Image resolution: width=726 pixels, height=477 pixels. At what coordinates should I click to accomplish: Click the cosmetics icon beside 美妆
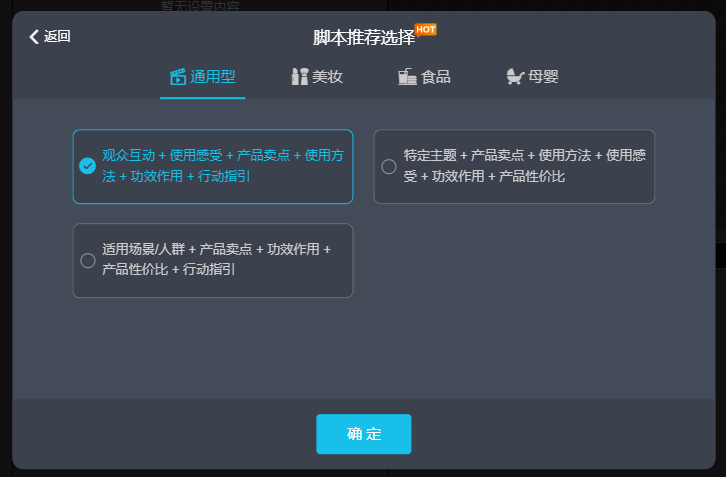(x=300, y=76)
